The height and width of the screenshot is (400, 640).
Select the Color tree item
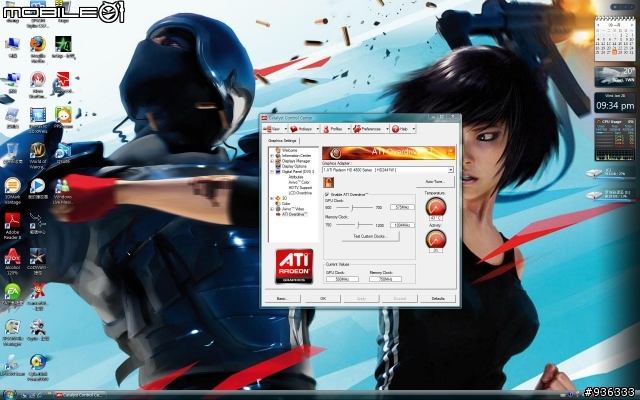point(286,203)
